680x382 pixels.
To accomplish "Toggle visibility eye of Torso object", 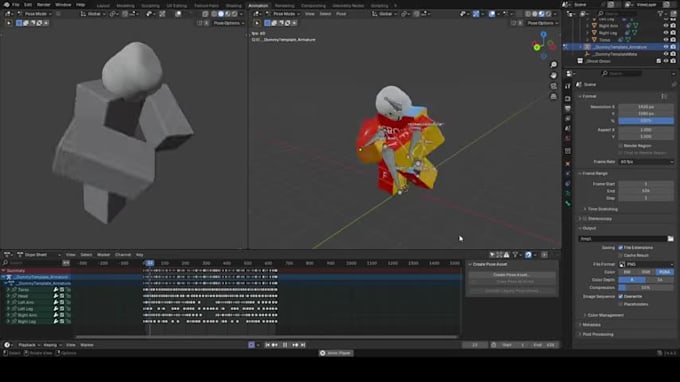I will pos(666,39).
